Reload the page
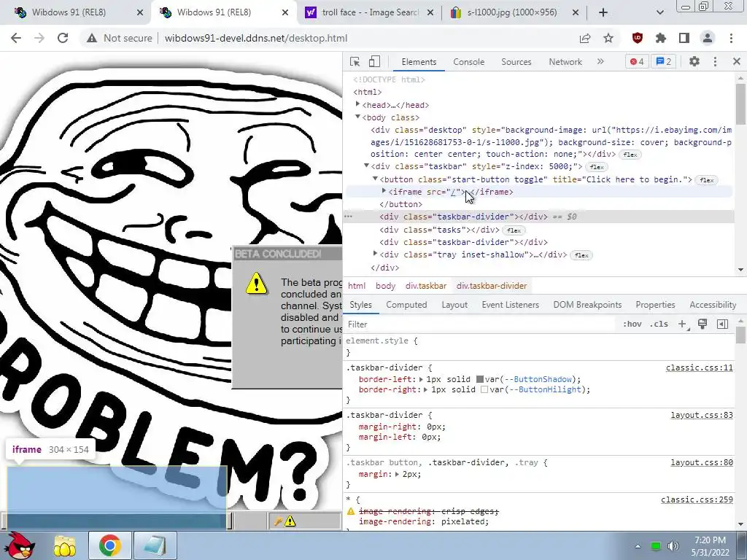 (x=63, y=38)
